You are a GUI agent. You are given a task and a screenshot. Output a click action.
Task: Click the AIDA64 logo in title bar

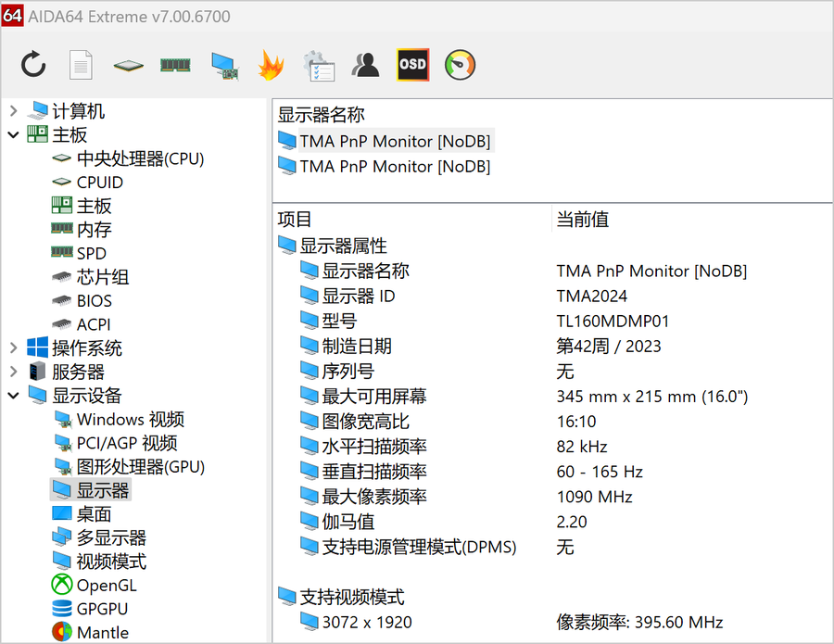tap(12, 16)
